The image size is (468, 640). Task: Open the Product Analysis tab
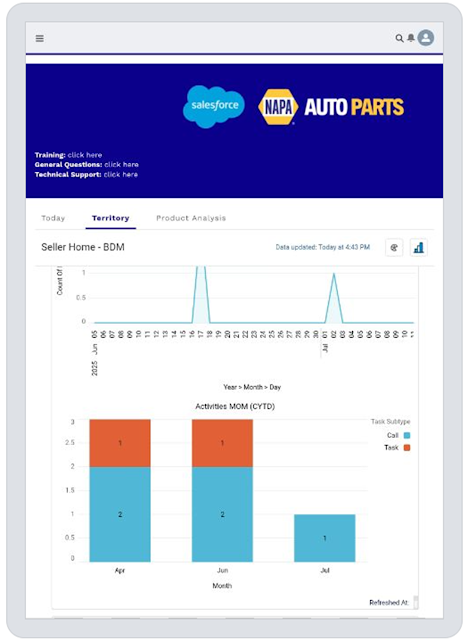[191, 218]
